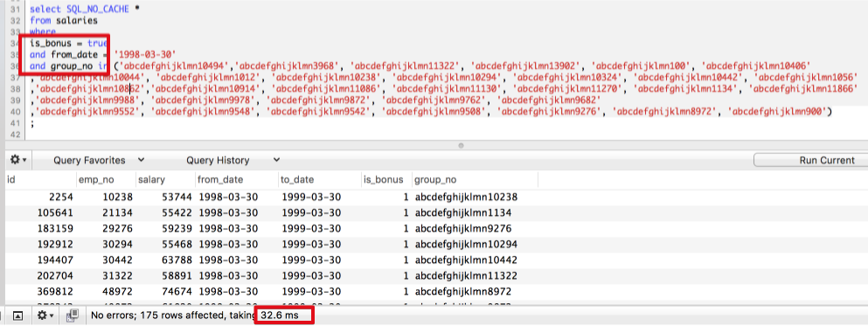The width and height of the screenshot is (868, 326).
Task: Click the '1998-03-30' date literal in query
Action: pyautogui.click(x=144, y=54)
